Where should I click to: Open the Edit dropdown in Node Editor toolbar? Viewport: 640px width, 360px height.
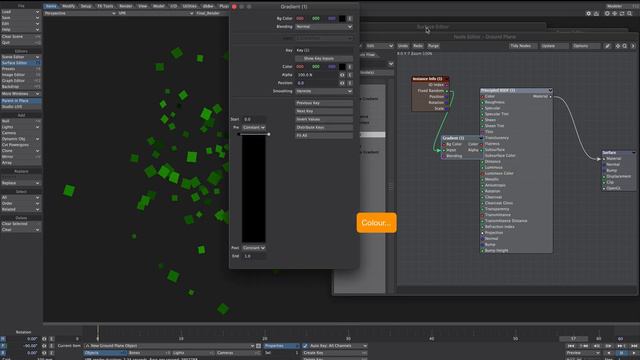(x=380, y=46)
